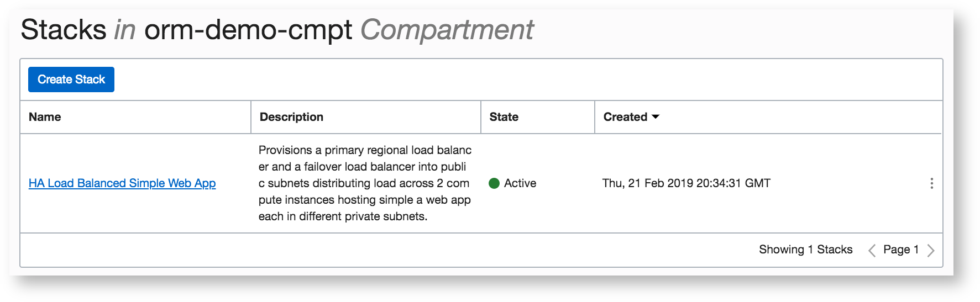
Task: Click orm-demo-cmpt in the page title
Action: pos(248,30)
